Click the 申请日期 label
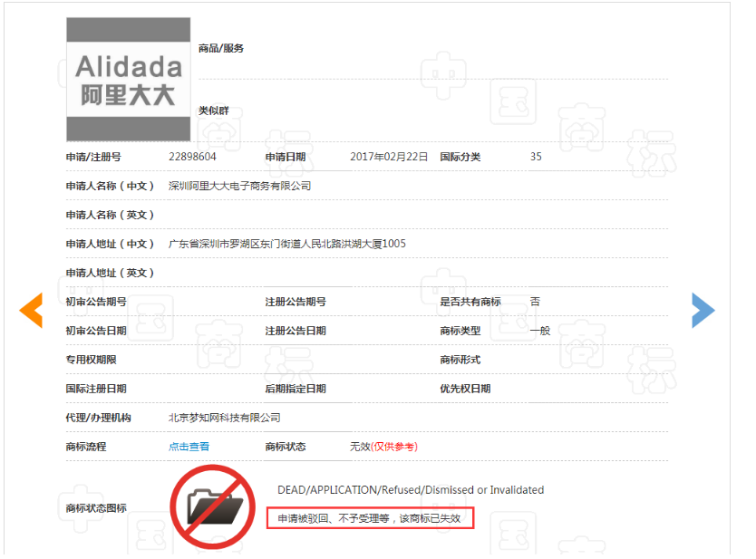 coord(286,157)
